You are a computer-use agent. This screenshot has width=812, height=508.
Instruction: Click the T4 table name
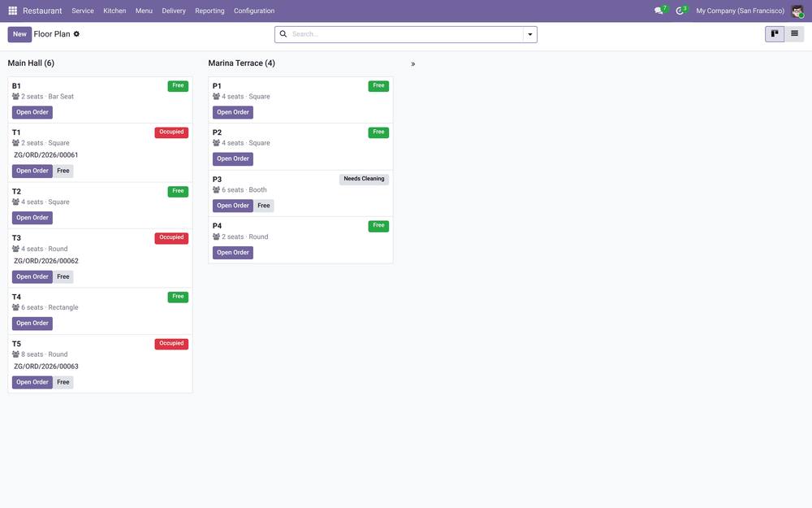coord(16,297)
